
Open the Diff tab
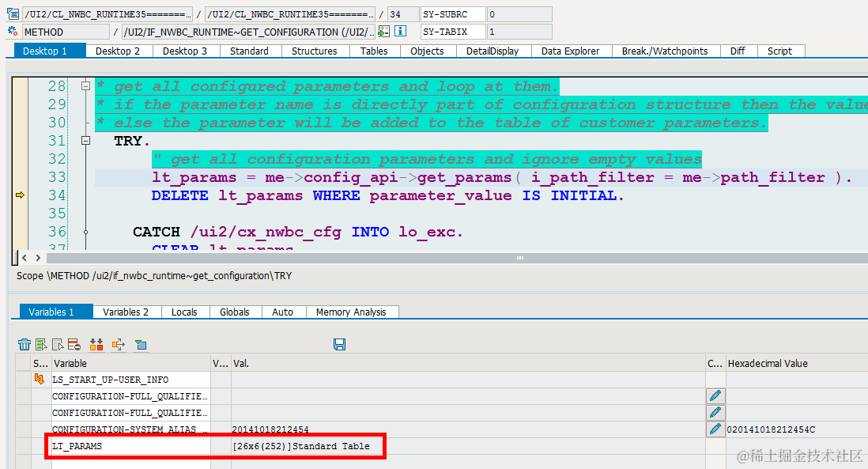pyautogui.click(x=738, y=51)
